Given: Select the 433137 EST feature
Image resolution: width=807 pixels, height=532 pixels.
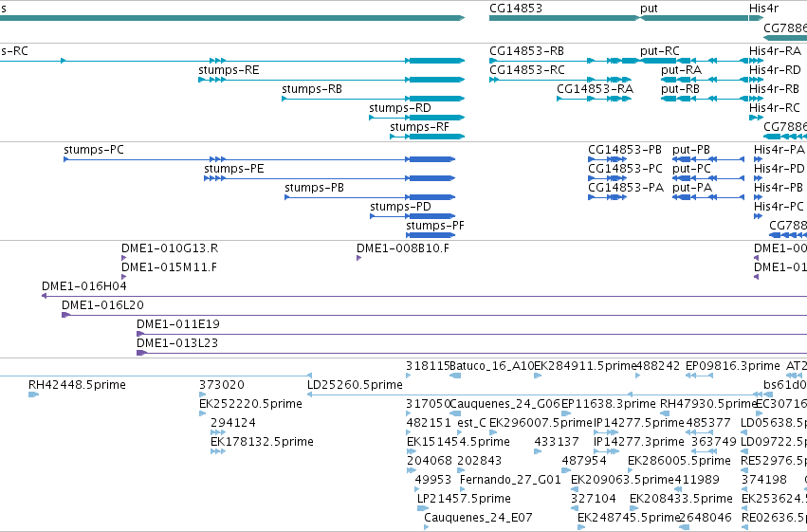Looking at the screenshot, I should (x=538, y=451).
